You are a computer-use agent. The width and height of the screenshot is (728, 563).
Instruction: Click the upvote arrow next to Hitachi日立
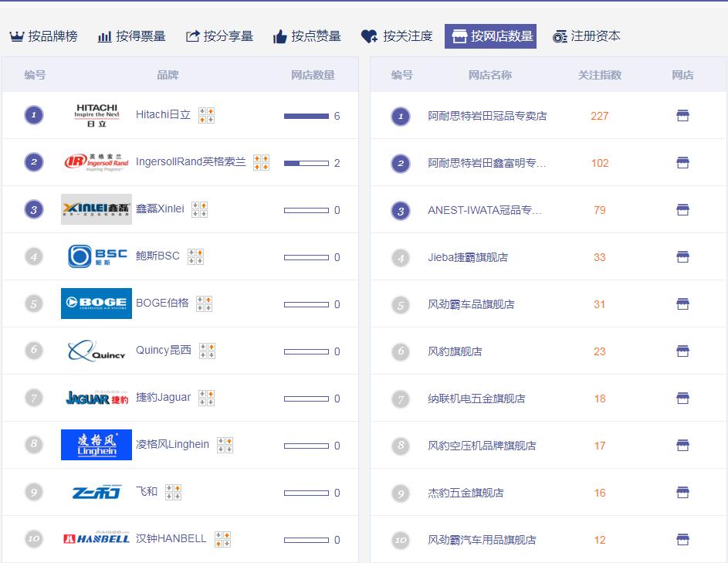[211, 111]
